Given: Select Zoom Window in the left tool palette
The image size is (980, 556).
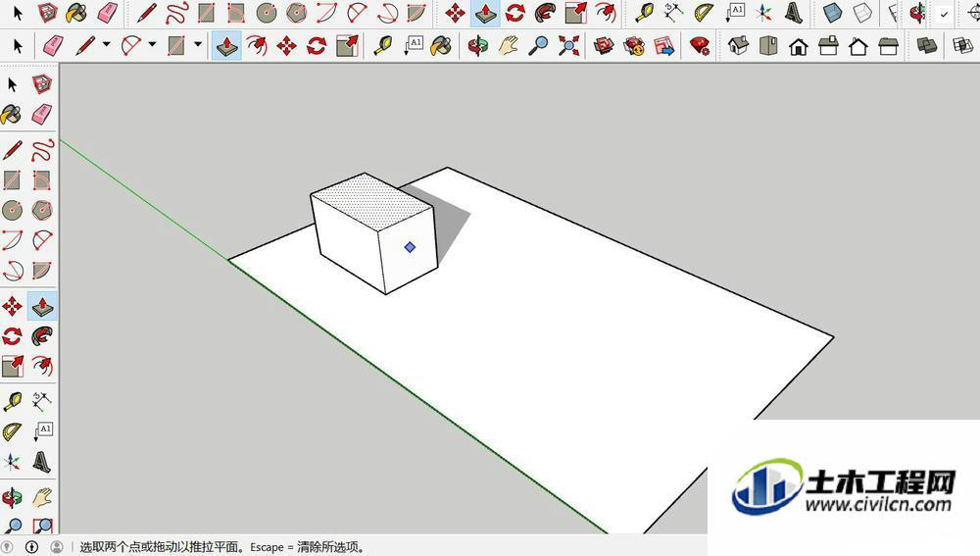Looking at the screenshot, I should [42, 526].
